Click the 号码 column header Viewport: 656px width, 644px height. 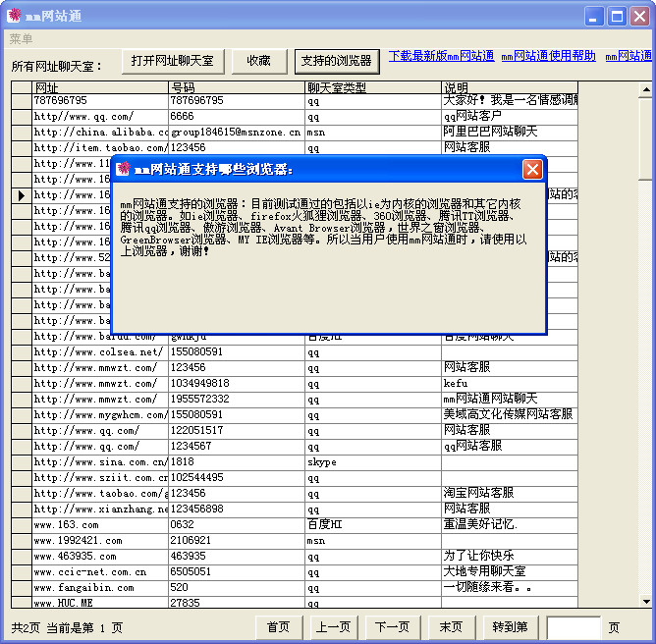point(237,87)
